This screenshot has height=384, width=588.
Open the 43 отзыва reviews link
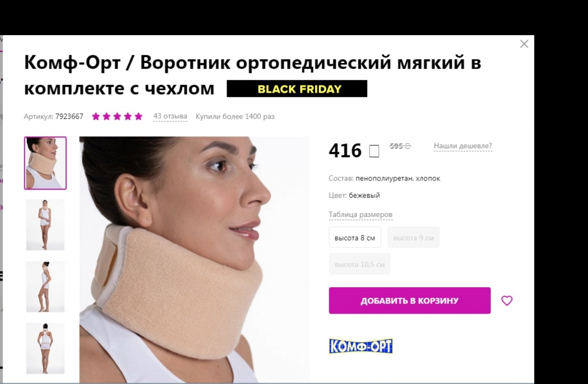coord(170,116)
